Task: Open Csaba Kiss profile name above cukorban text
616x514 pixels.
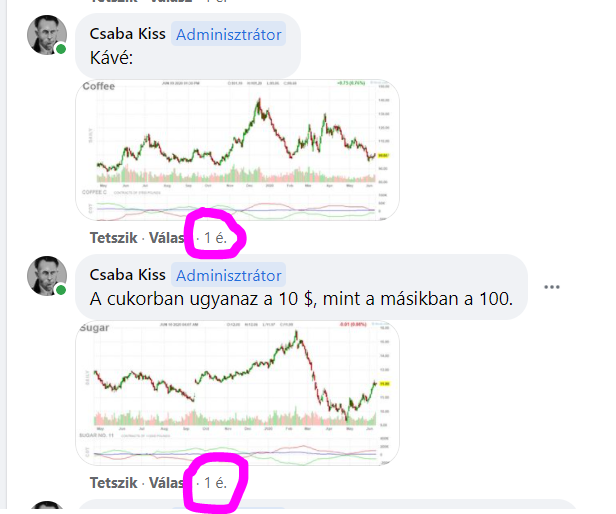Action: 128,275
